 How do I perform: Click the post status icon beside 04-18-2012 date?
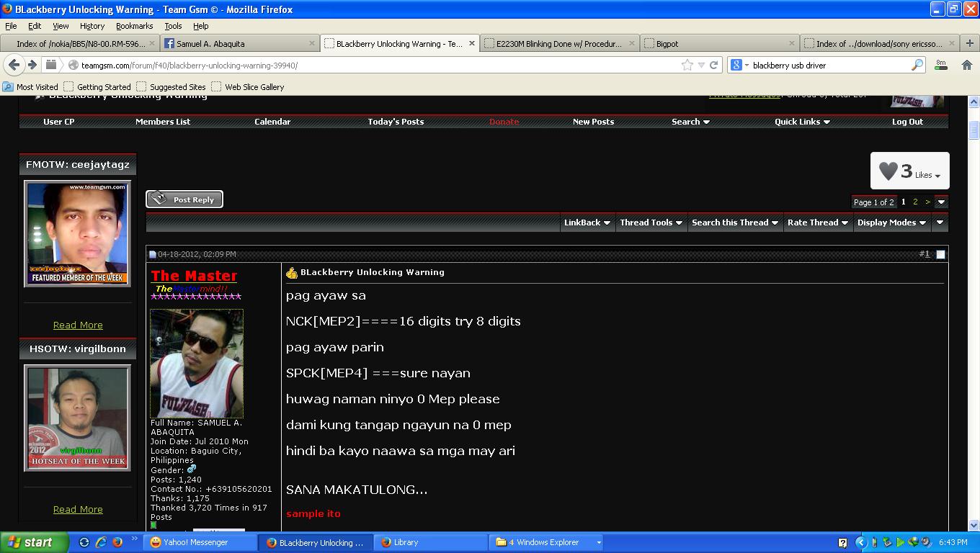click(153, 254)
